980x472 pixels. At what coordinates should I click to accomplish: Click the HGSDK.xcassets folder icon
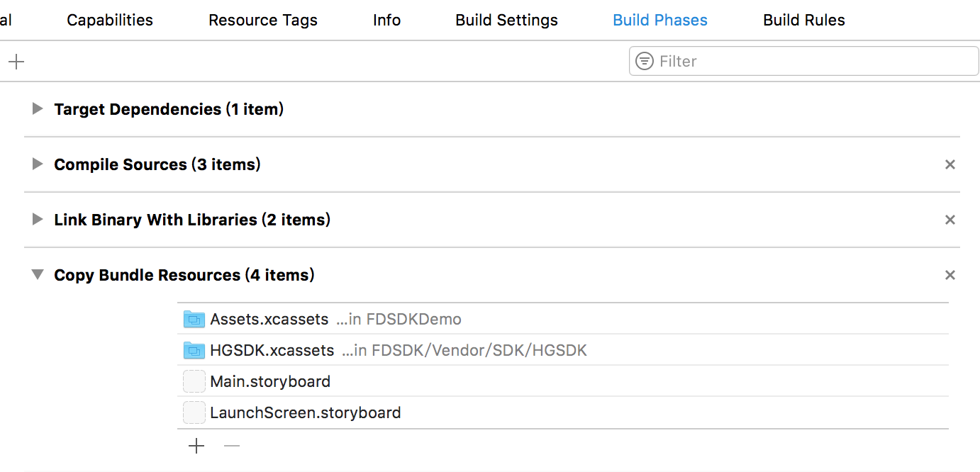[194, 350]
